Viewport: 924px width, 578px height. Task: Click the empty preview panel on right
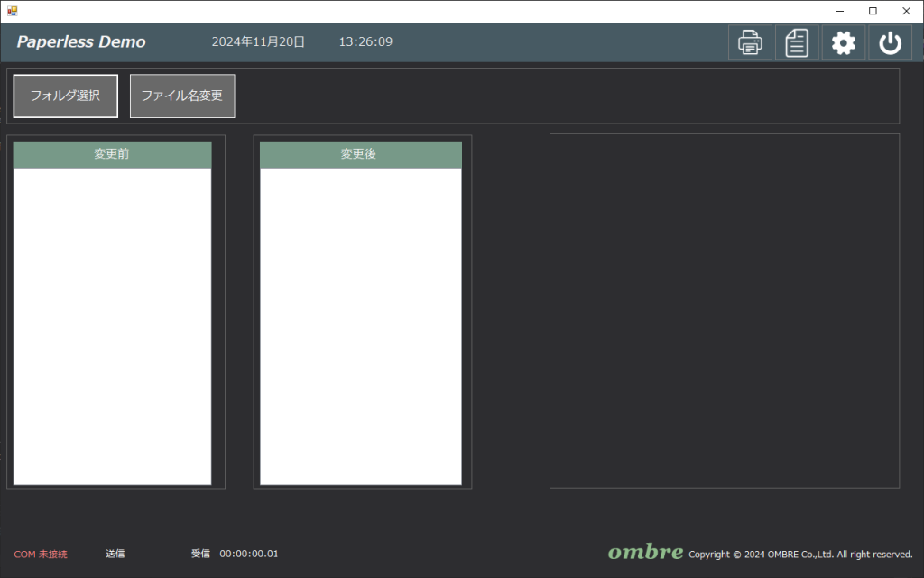coord(724,311)
